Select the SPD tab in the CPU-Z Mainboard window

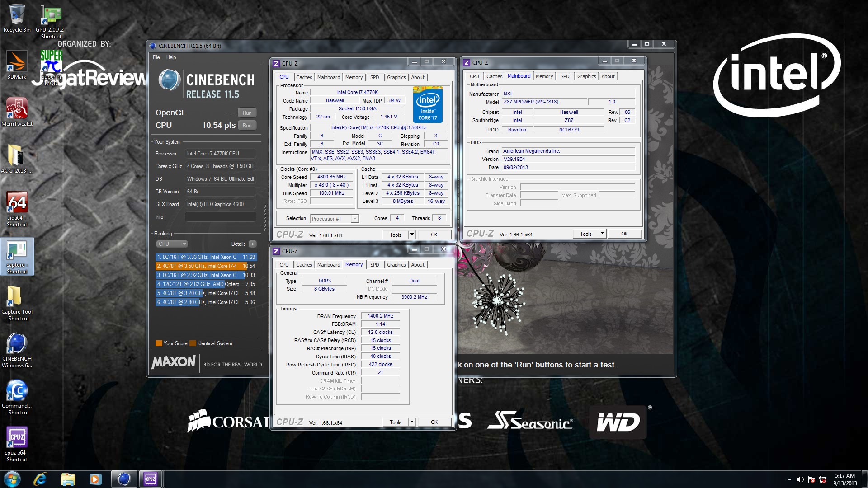click(565, 76)
